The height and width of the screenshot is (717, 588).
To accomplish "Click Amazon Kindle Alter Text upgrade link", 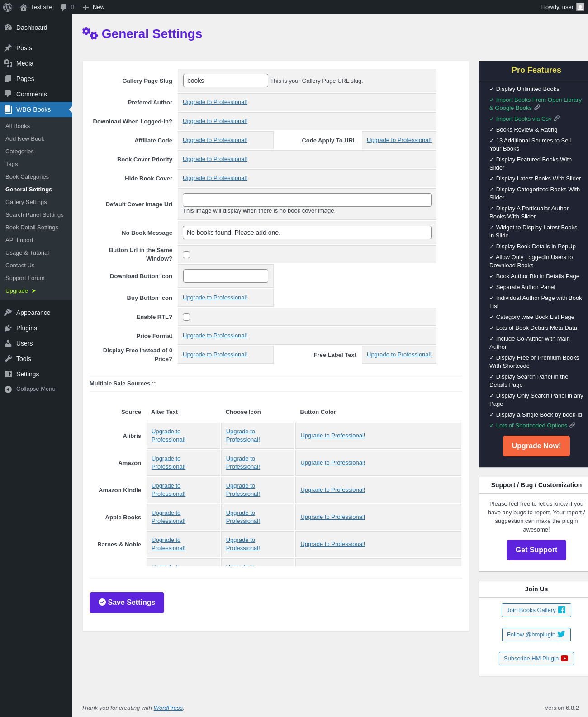I will pyautogui.click(x=168, y=490).
